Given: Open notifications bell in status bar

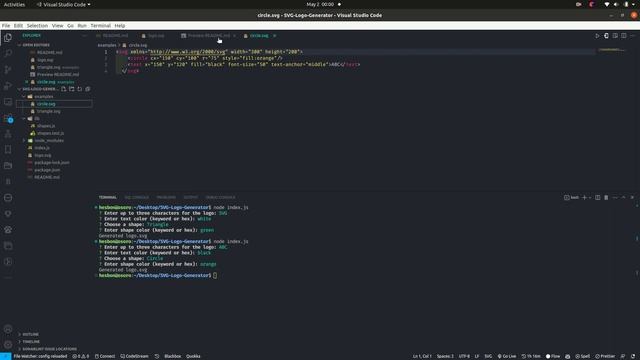Looking at the screenshot, I should tap(633, 356).
